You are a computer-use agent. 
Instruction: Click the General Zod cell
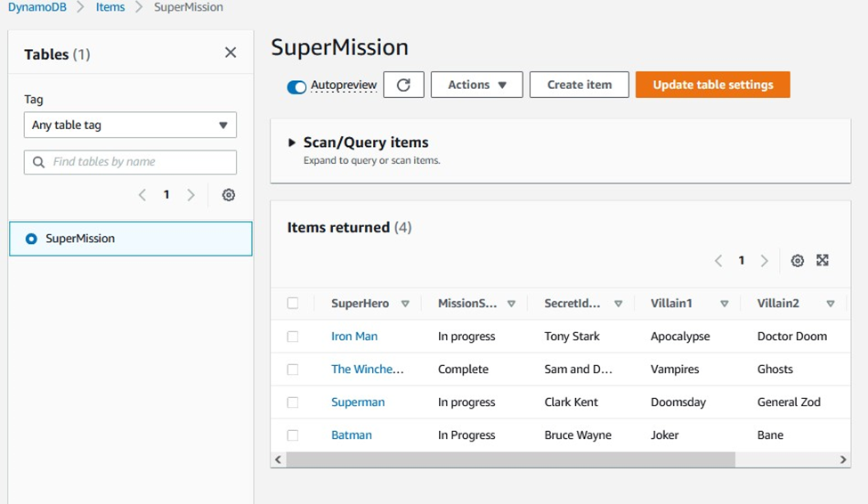(x=789, y=402)
